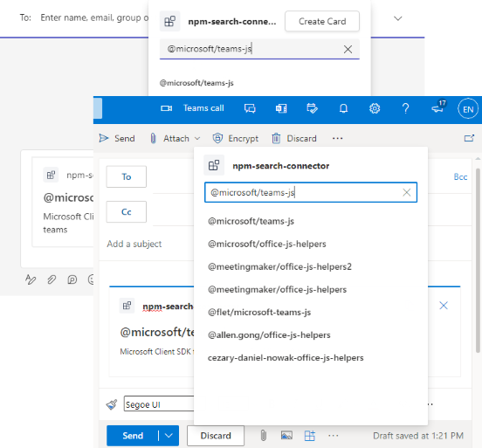The image size is (482, 448).
Task: Open the EN account avatar
Action: pos(468,109)
